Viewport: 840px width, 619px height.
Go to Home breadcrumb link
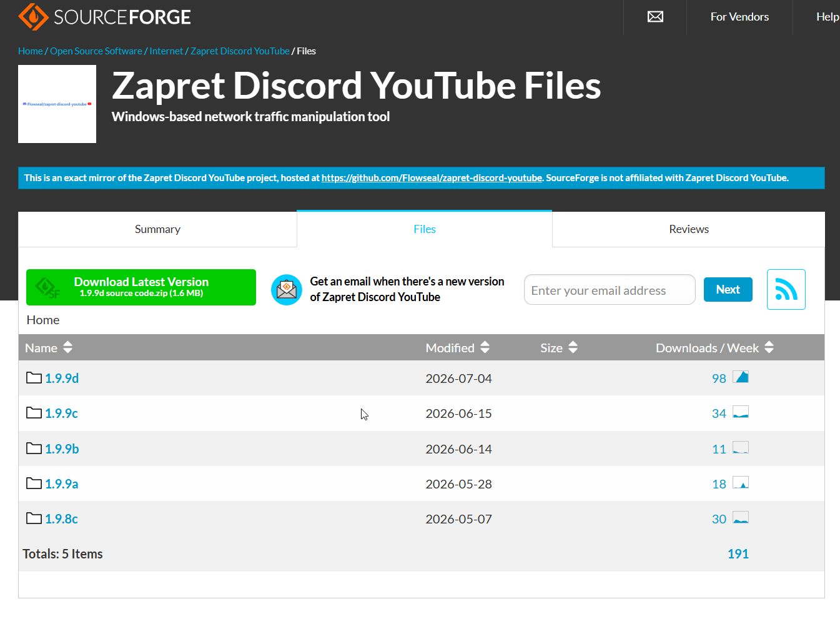pyautogui.click(x=31, y=51)
